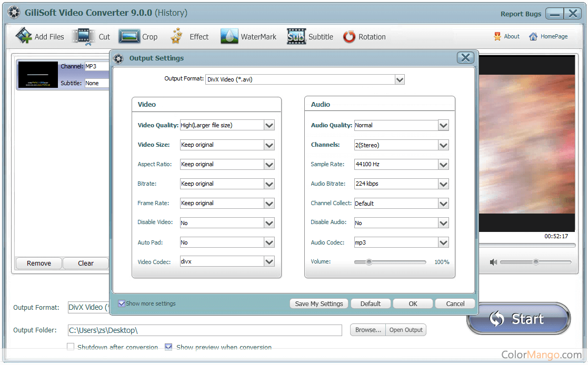588x365 pixels.
Task: Click the Save My Settings button
Action: [x=318, y=303]
